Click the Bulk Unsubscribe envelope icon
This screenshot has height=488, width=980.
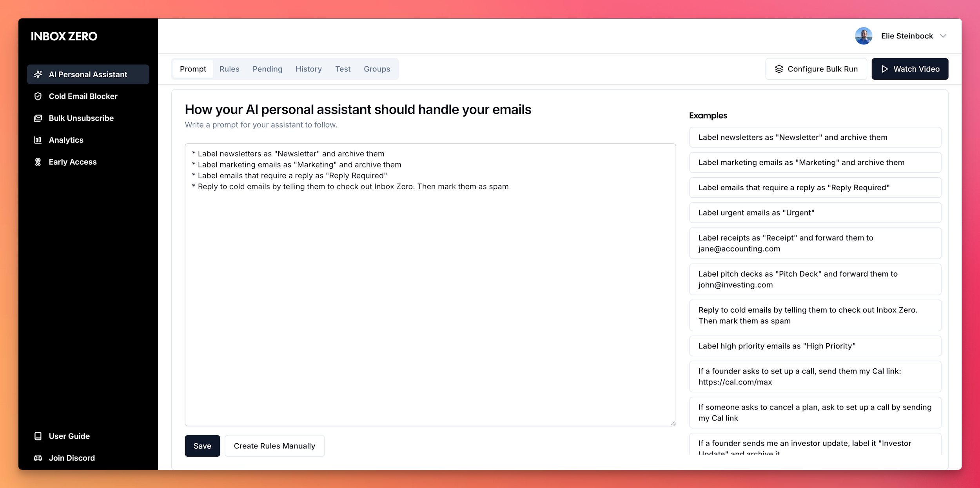coord(38,118)
